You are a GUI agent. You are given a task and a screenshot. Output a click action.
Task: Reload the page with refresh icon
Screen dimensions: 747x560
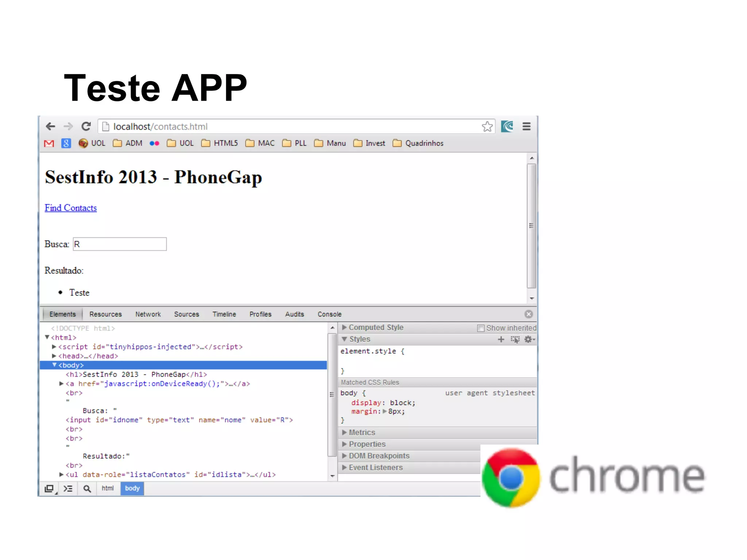86,127
